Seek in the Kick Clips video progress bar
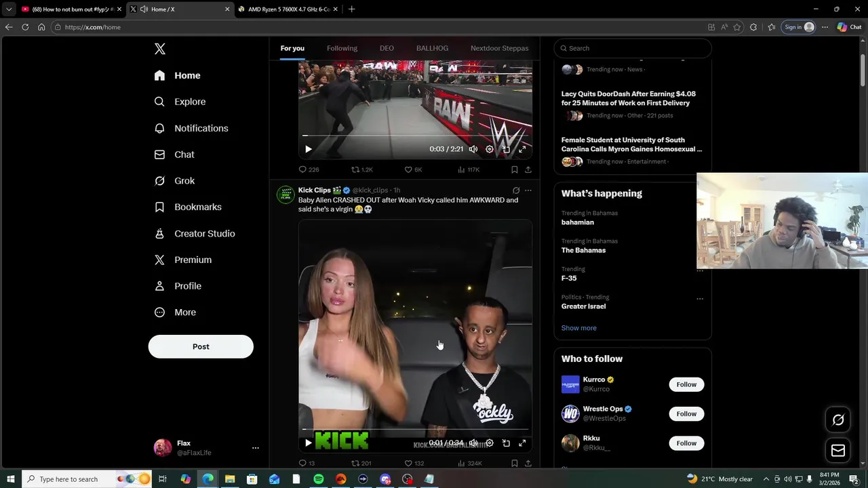The height and width of the screenshot is (488, 868). [415, 429]
